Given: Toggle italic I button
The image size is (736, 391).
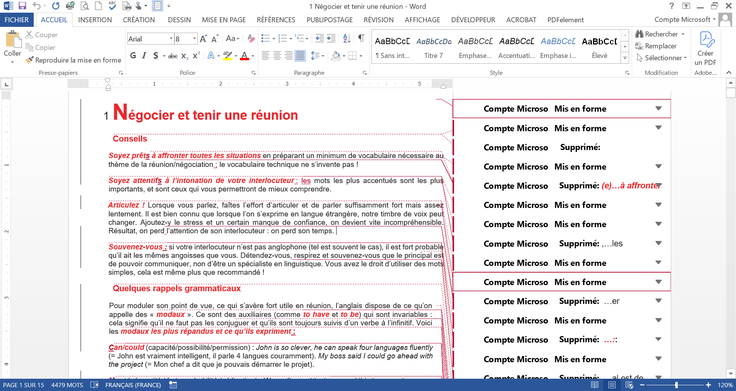Looking at the screenshot, I should (144, 56).
